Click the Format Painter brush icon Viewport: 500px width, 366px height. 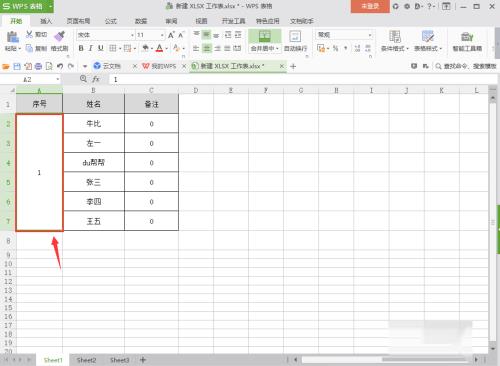tap(60, 36)
